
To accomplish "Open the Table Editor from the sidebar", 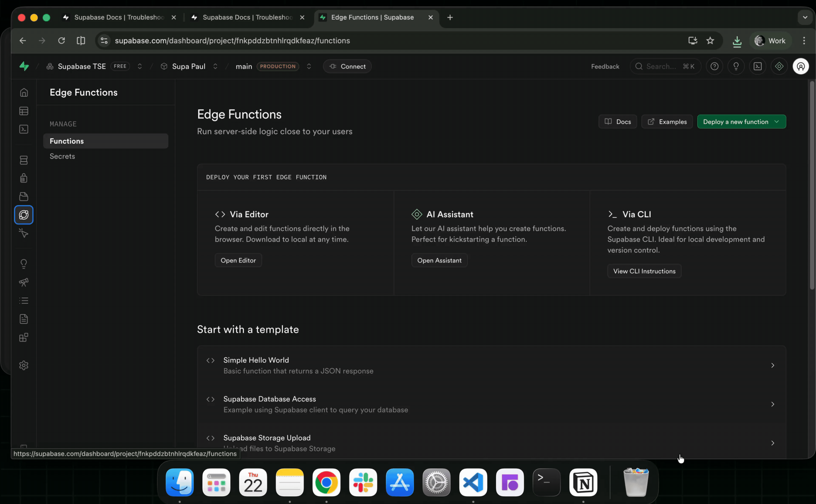I will [x=24, y=111].
